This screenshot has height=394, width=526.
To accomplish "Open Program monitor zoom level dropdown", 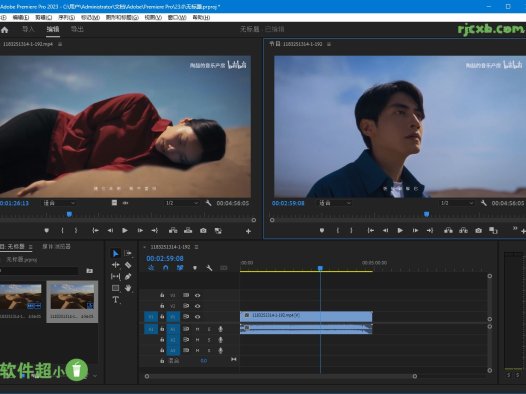I will [334, 203].
